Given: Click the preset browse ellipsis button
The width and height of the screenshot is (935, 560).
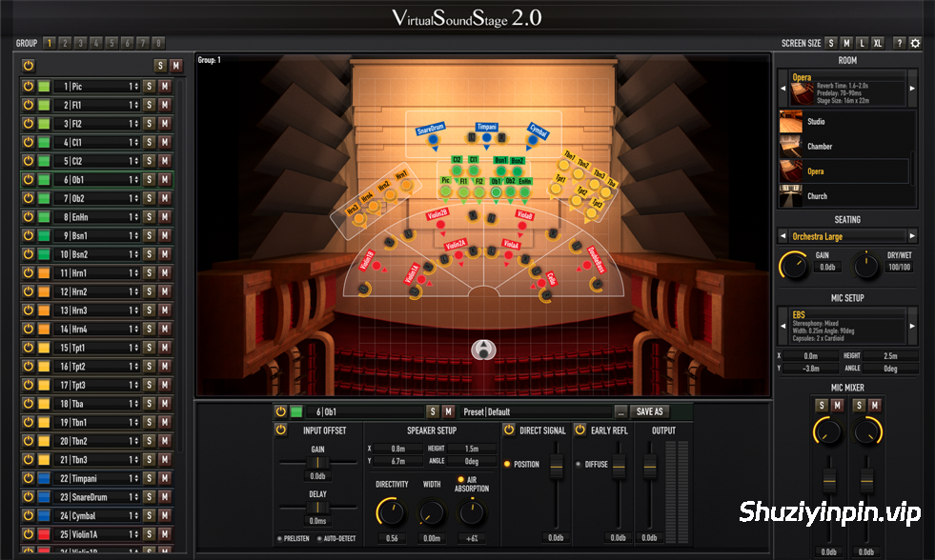Looking at the screenshot, I should (x=620, y=411).
